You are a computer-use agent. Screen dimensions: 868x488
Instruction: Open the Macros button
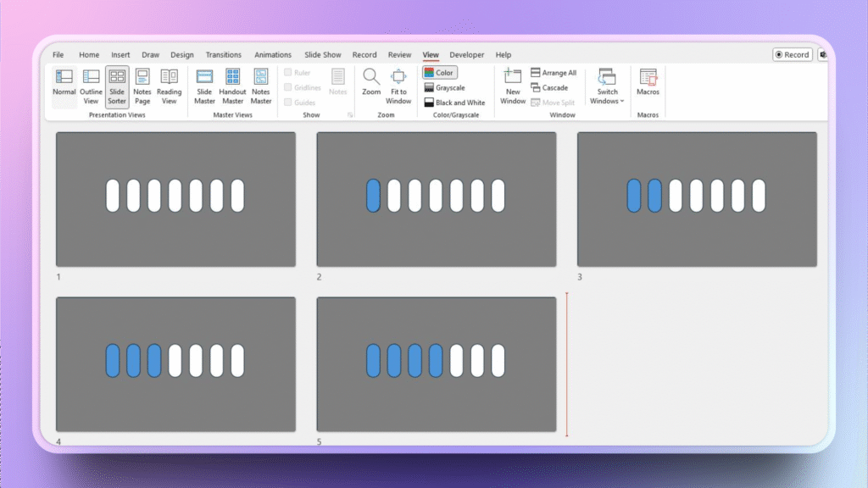click(648, 83)
